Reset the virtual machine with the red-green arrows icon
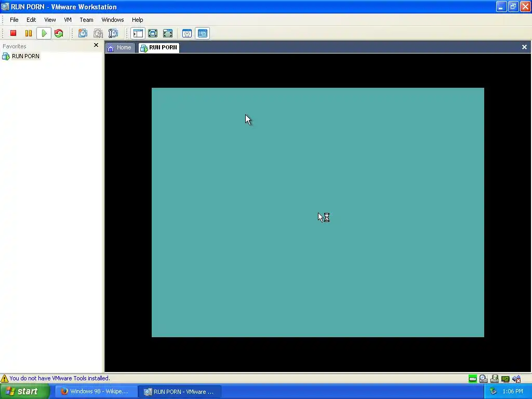Screen dimensions: 532x399 point(59,33)
